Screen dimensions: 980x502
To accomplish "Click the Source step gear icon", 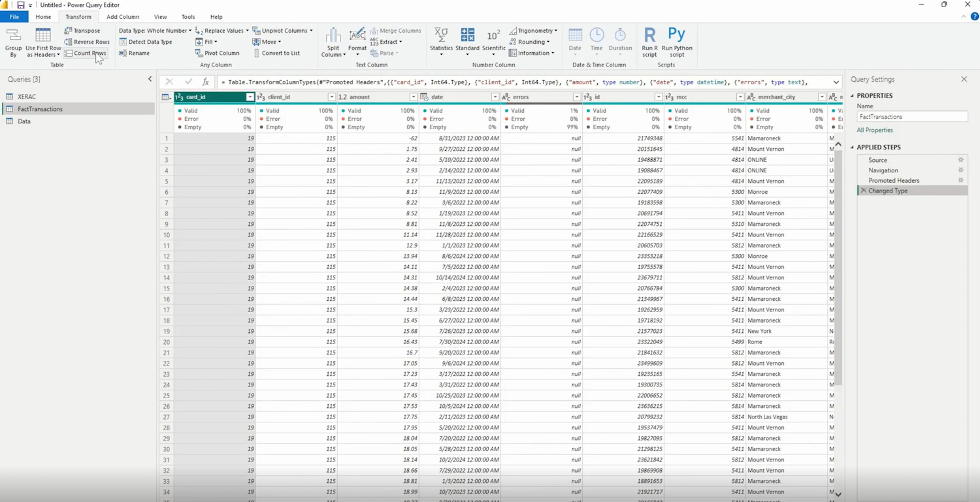I will 960,160.
